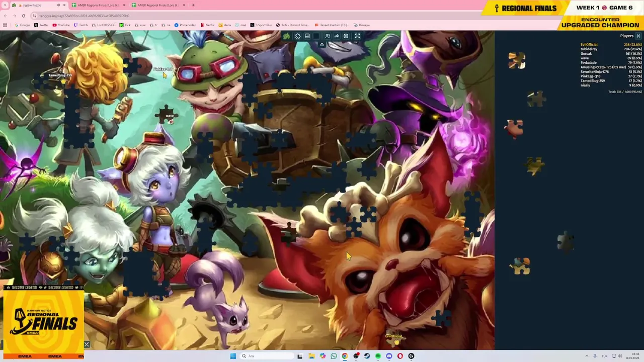Open the YouTube bookmark
This screenshot has height=362, width=644.
point(61,25)
